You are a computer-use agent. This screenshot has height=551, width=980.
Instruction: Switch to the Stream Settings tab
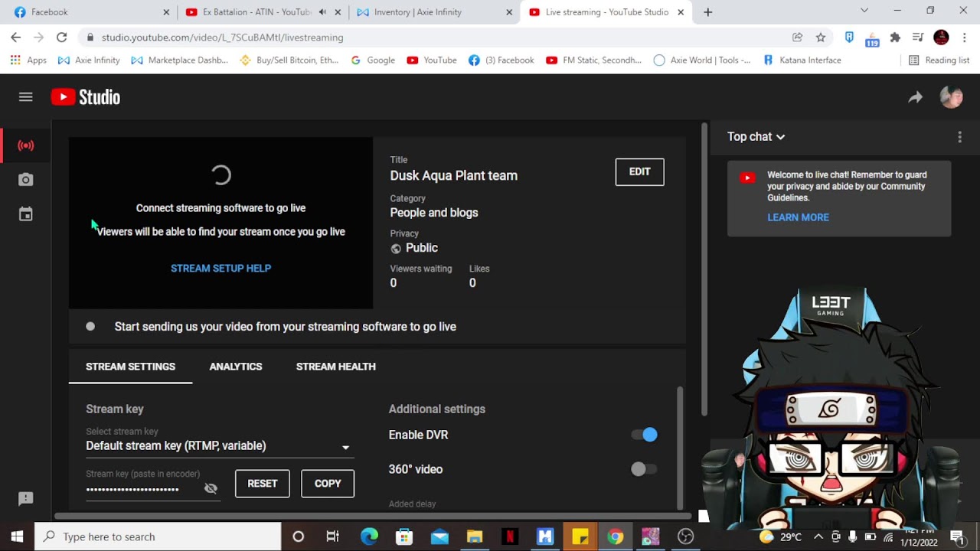point(130,367)
